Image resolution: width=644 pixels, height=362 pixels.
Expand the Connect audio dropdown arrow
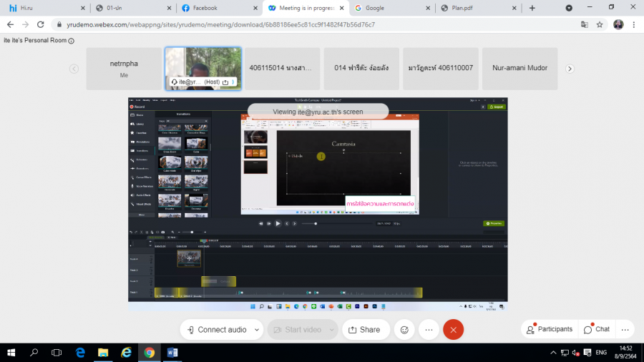(257, 330)
